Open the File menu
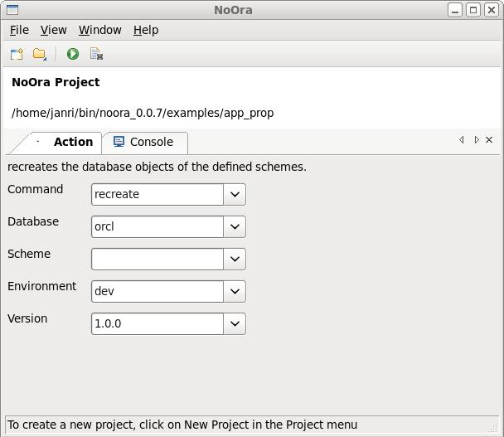The image size is (504, 437). (19, 30)
